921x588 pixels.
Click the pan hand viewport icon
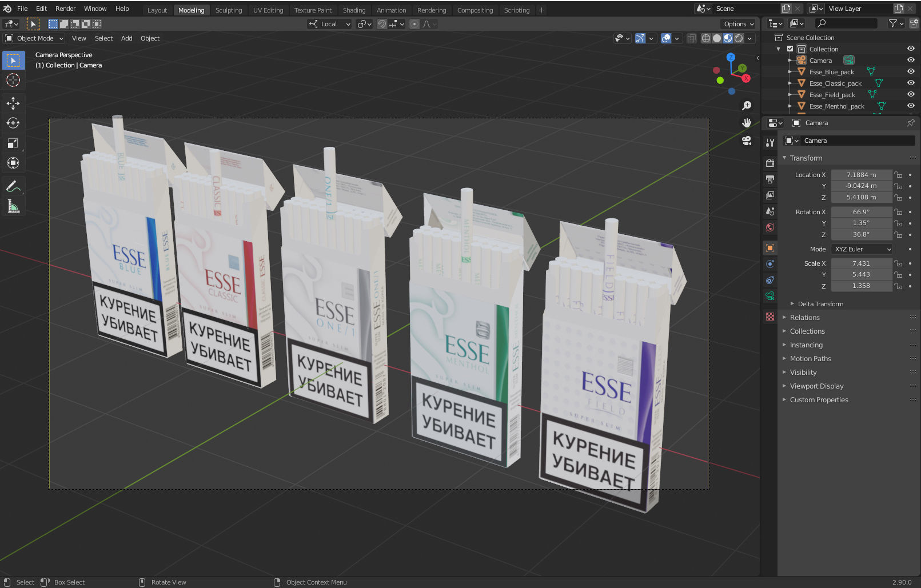[747, 123]
